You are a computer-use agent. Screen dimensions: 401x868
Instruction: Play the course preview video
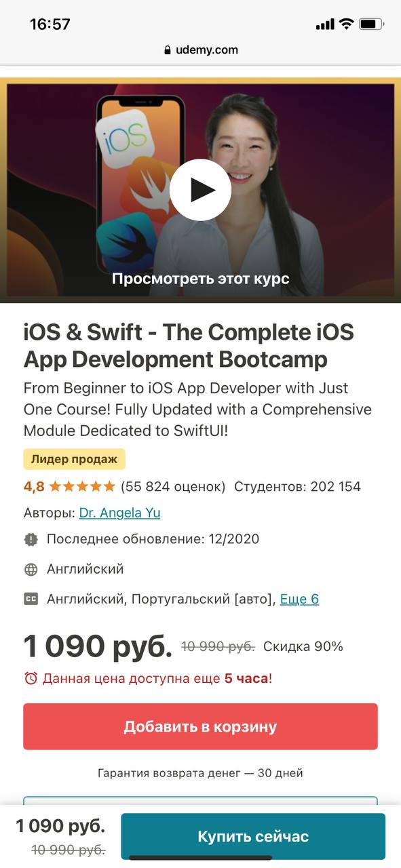[200, 190]
